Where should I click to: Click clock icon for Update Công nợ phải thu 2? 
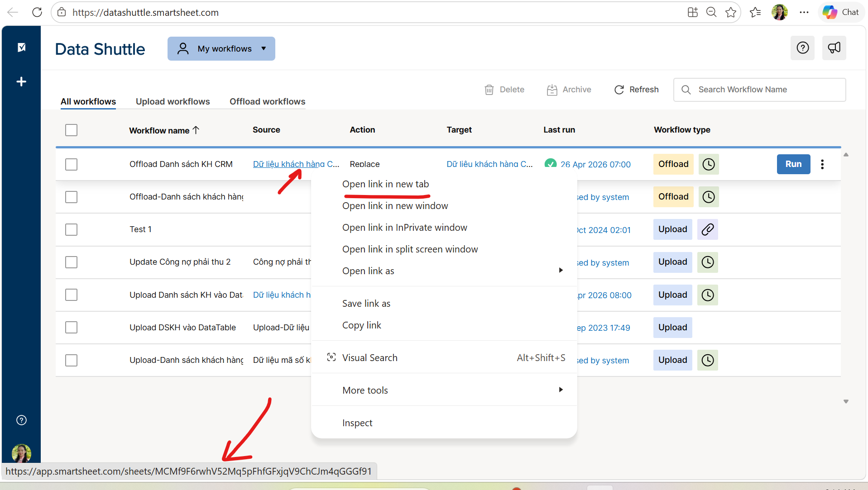708,262
